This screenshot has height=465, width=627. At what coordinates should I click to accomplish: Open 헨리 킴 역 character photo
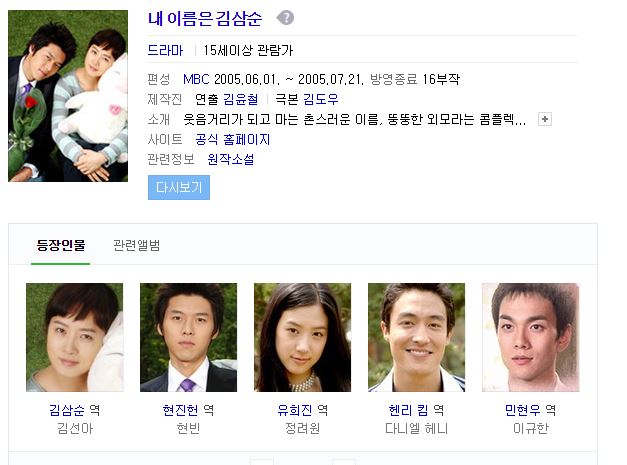pyautogui.click(x=416, y=337)
